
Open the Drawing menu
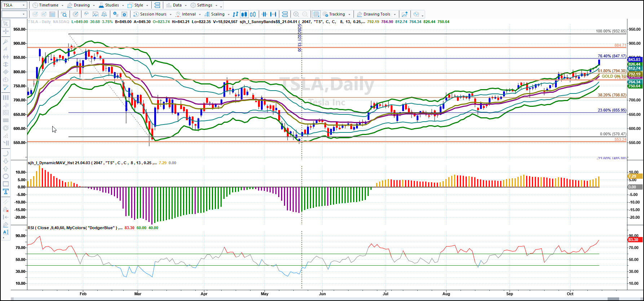(81, 5)
